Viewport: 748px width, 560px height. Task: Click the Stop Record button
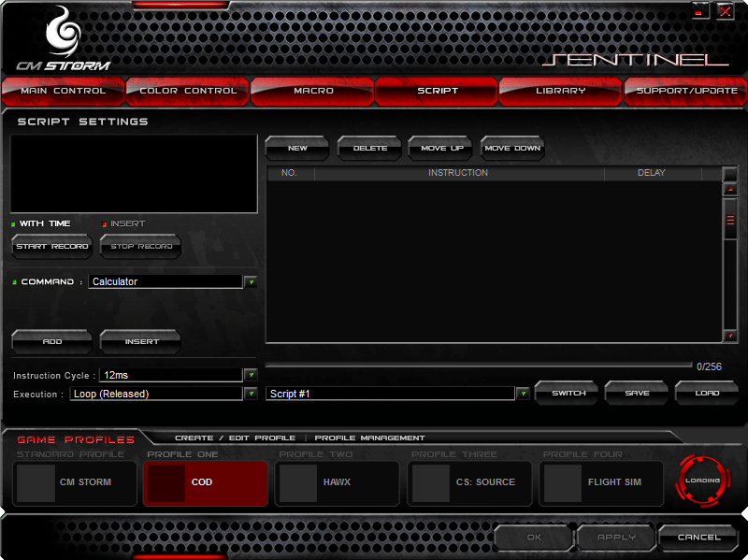click(x=141, y=247)
